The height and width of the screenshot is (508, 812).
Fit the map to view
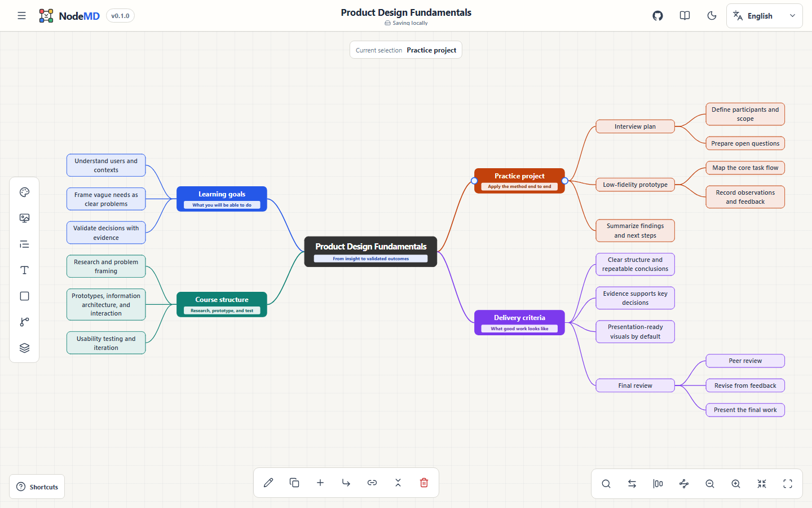coord(762,484)
